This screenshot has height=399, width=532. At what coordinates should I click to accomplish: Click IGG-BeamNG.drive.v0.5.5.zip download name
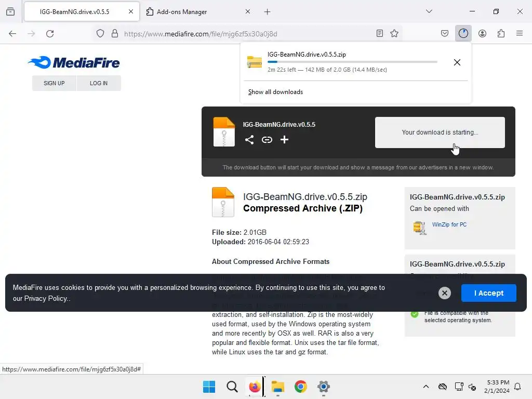tap(307, 54)
